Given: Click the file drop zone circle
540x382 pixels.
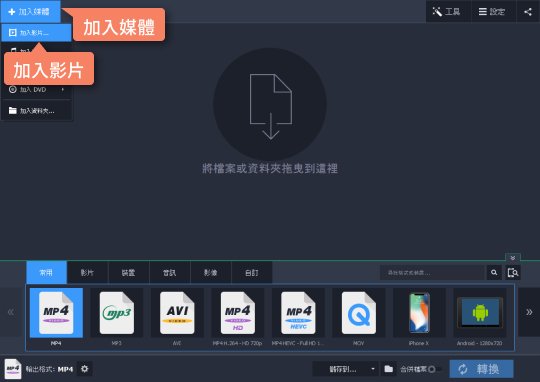Looking at the screenshot, I should 270,104.
